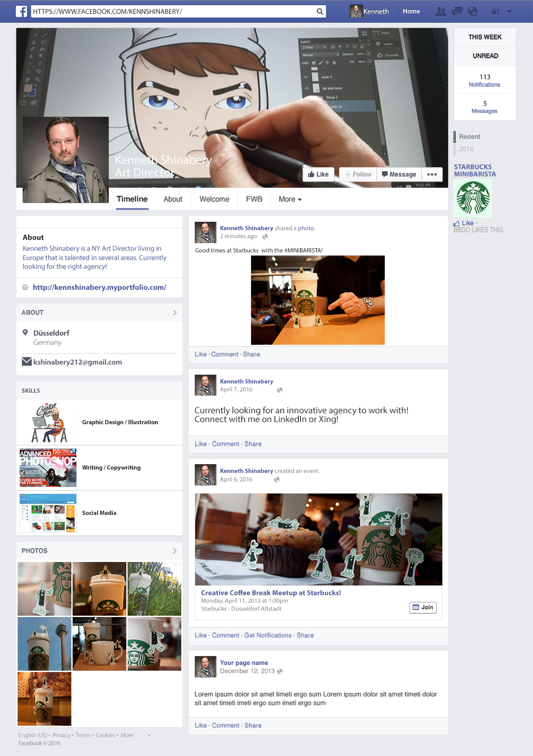Click the audience globe icon on April 6 post

pyautogui.click(x=277, y=479)
